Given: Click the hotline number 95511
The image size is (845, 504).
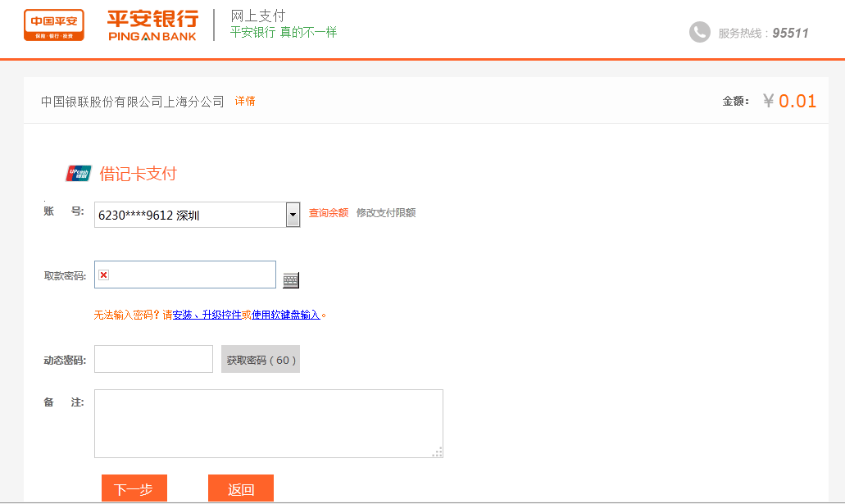Looking at the screenshot, I should pos(791,33).
